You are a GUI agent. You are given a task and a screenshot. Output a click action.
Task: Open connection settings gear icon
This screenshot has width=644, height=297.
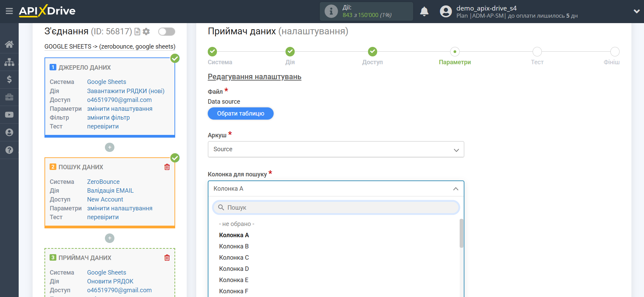(x=146, y=32)
